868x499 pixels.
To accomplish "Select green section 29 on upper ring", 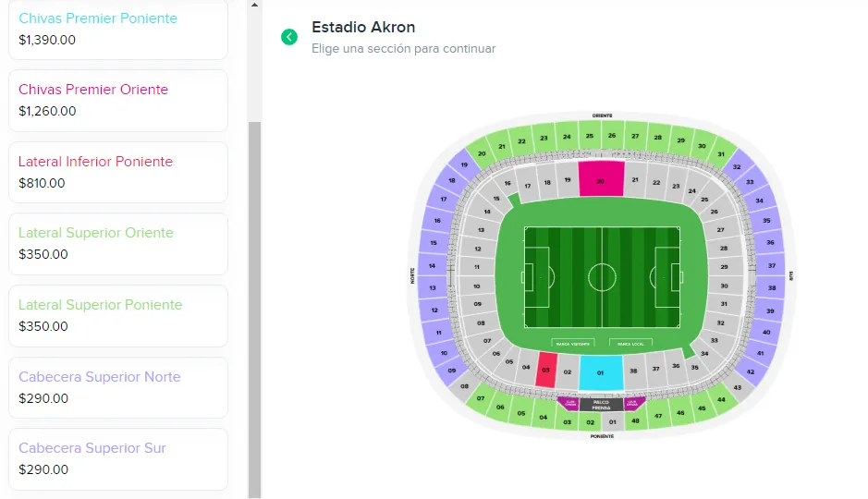I will 680,140.
